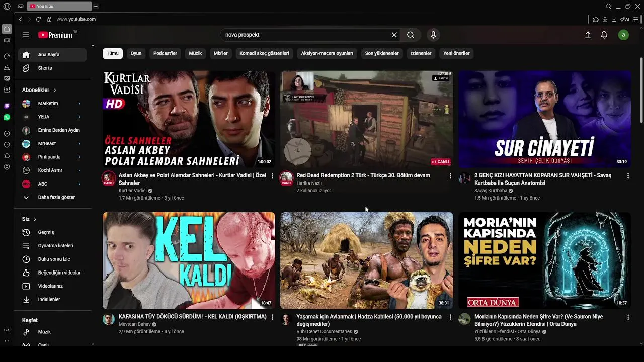The image size is (644, 362).
Task: Open İndirilenler in sidebar
Action: pyautogui.click(x=52, y=299)
